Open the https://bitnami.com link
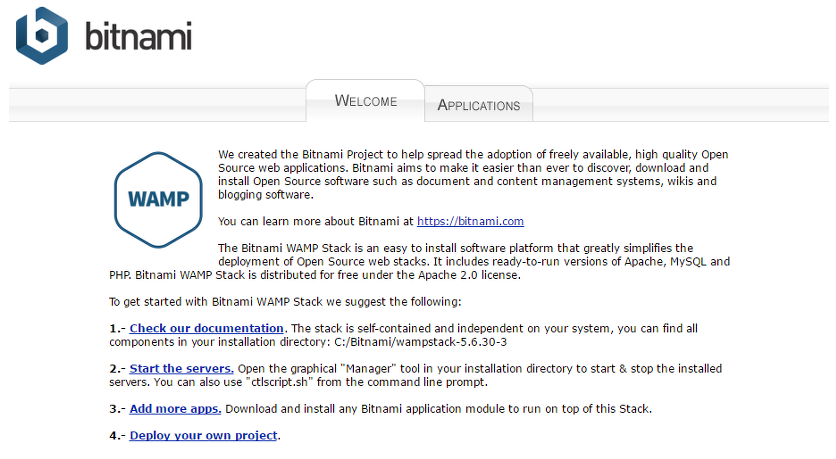This screenshot has height=459, width=836. [470, 221]
